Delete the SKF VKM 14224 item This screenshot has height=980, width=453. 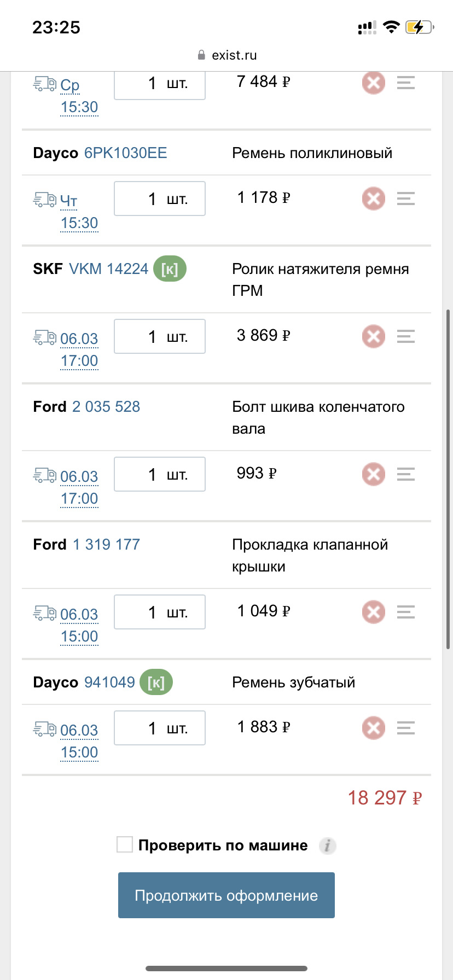pos(374,336)
